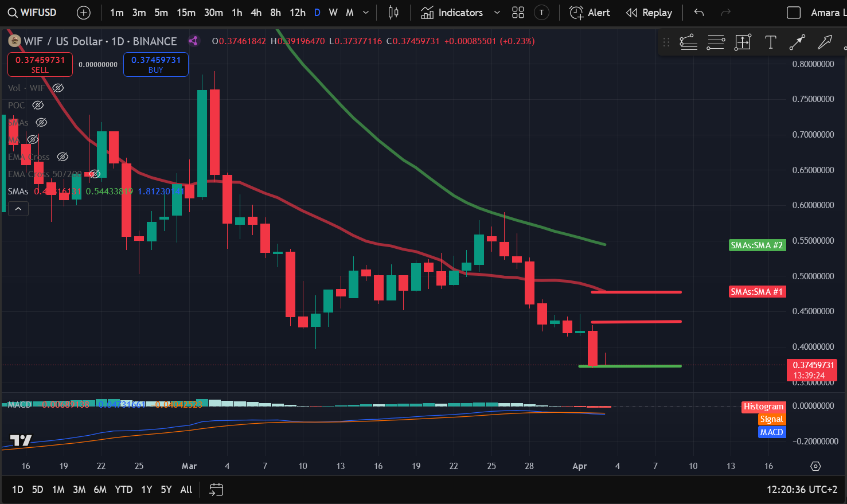The height and width of the screenshot is (504, 847).
Task: Click the BUY 0.37459731 button
Action: 156,64
